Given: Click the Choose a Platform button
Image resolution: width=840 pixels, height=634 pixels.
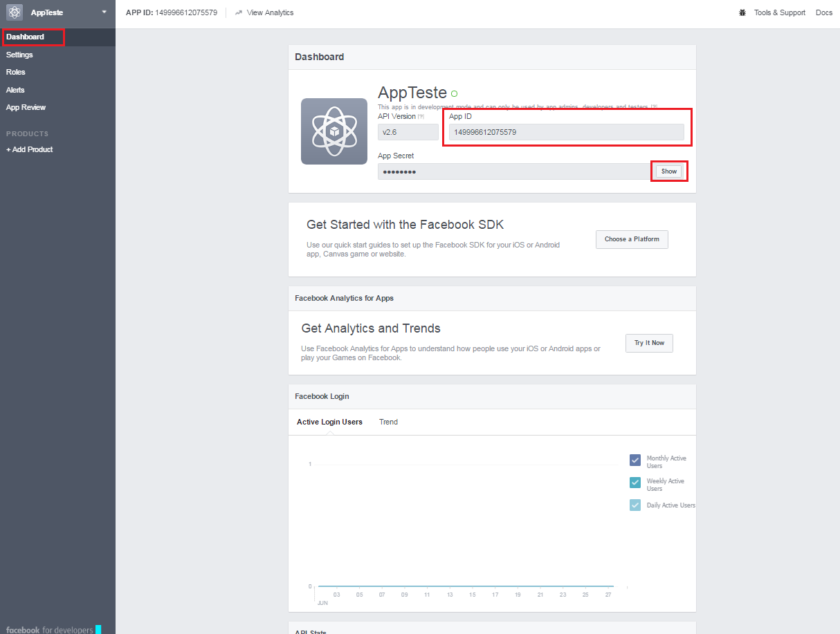Looking at the screenshot, I should pyautogui.click(x=632, y=239).
